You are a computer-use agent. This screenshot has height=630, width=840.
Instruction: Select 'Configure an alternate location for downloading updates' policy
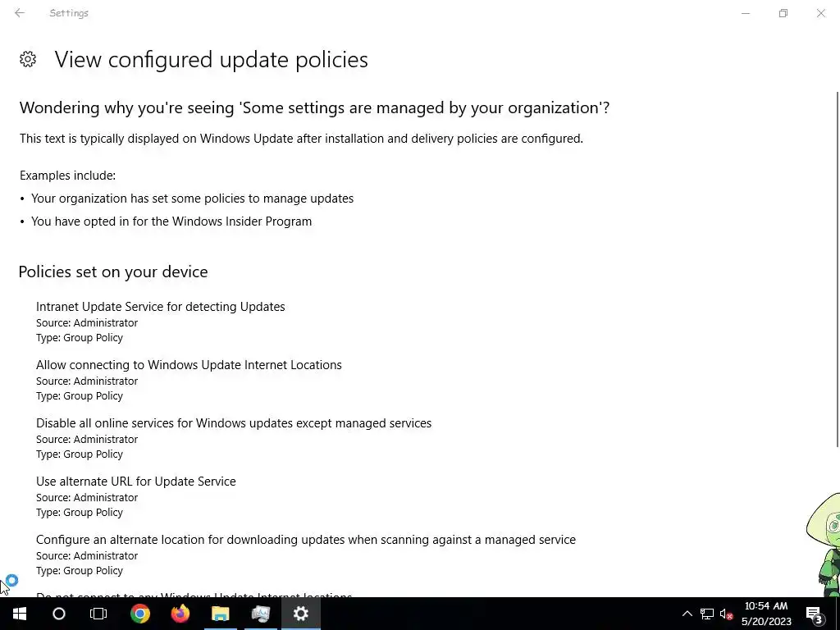(x=305, y=540)
